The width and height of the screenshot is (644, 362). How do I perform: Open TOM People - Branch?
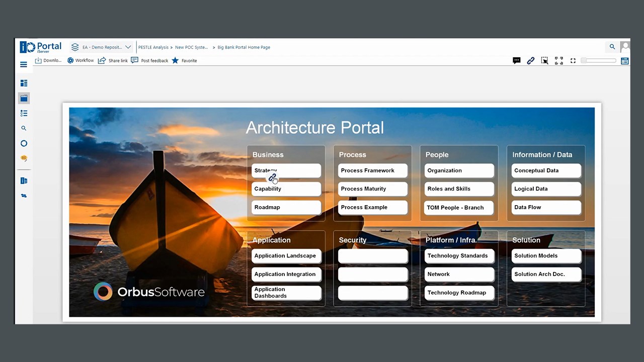pyautogui.click(x=459, y=207)
